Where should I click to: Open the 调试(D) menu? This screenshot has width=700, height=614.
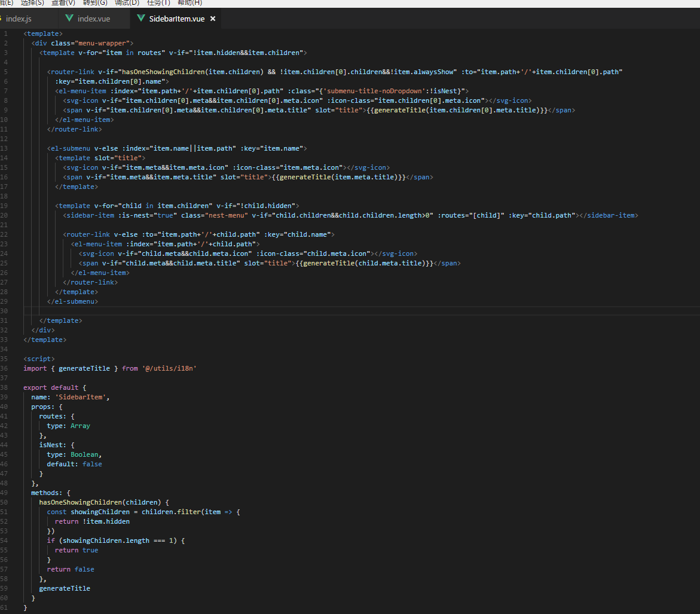tap(127, 4)
